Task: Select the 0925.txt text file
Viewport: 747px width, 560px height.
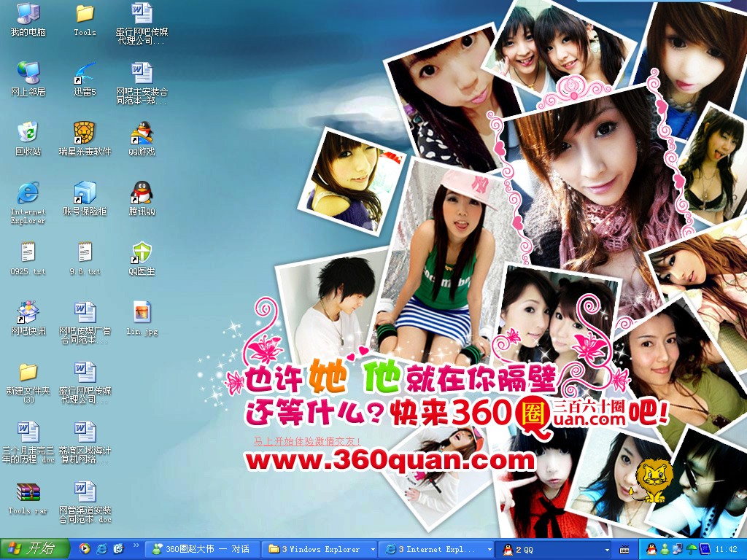Action: [x=28, y=253]
